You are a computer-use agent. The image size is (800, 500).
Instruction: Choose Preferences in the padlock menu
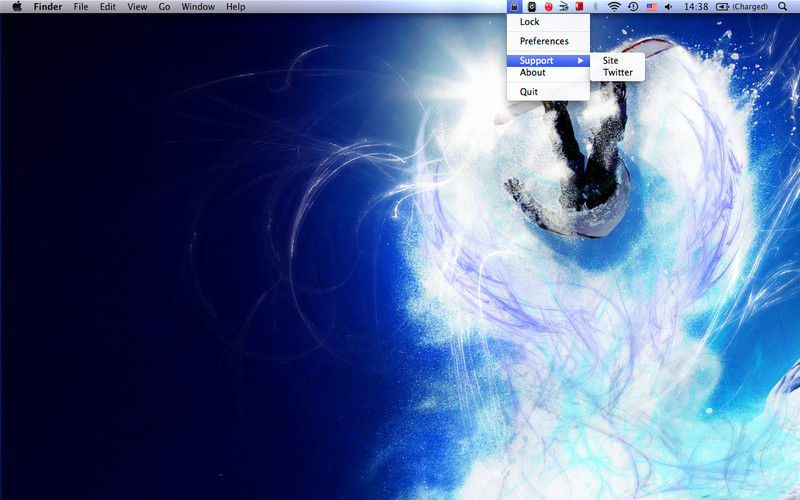click(x=544, y=41)
